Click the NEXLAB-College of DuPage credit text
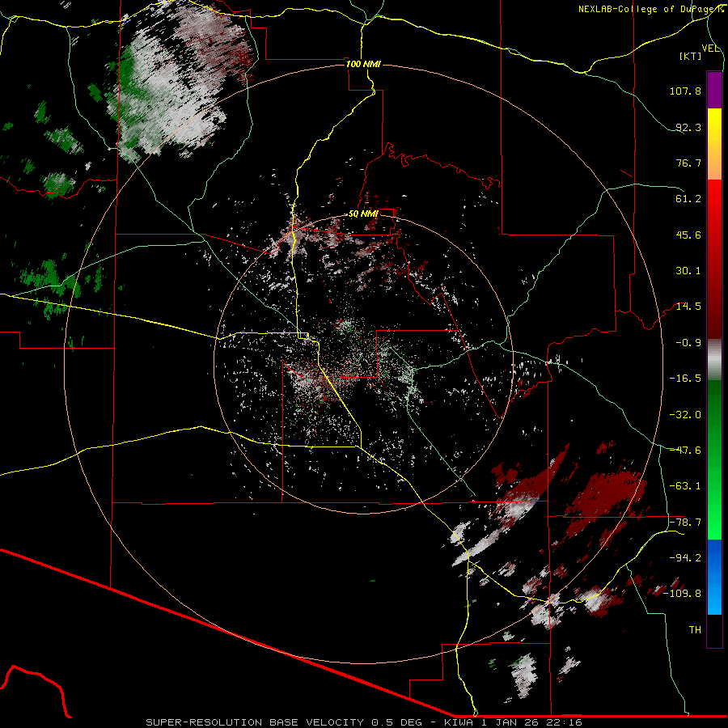Image resolution: width=728 pixels, height=728 pixels. click(650, 9)
